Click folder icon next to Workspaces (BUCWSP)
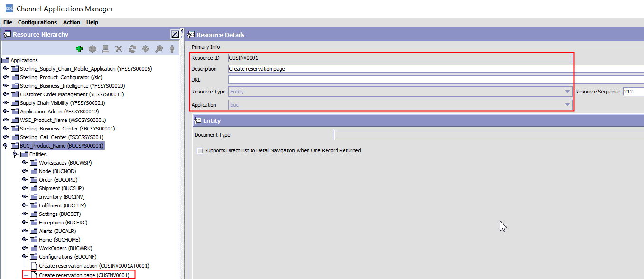 point(34,163)
